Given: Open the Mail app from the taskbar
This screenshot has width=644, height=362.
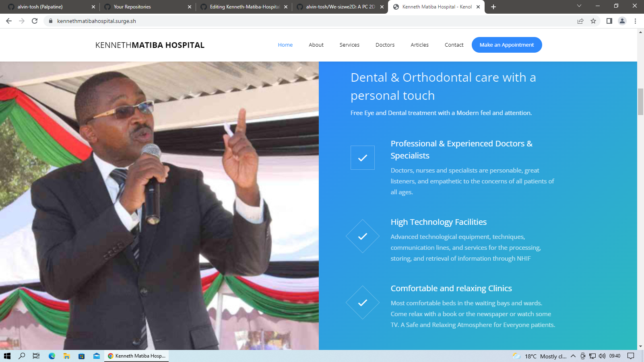Looking at the screenshot, I should click(97, 356).
